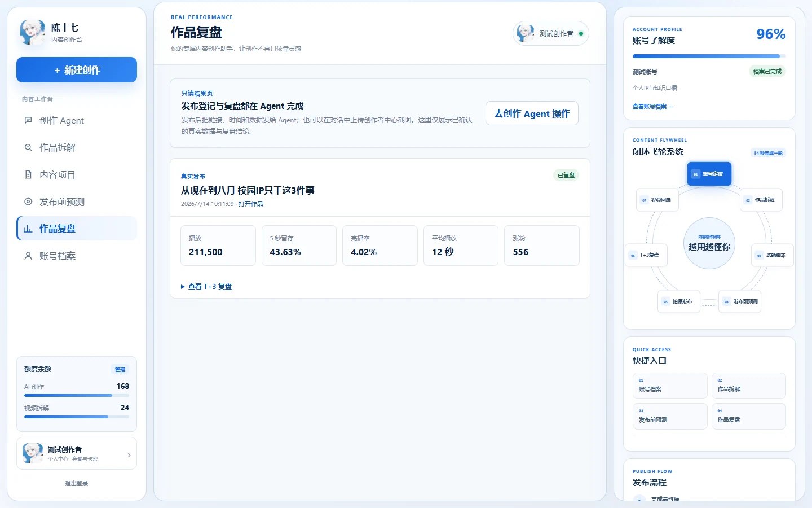Viewport: 812px width, 508px height.
Task: Open the 测试创作者 personal center chevron
Action: pos(129,455)
